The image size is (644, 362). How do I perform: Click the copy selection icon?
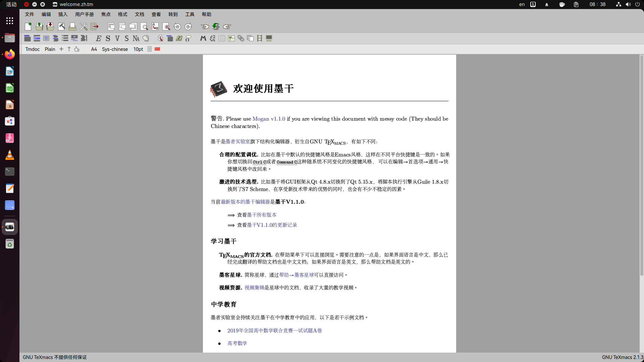122,26
